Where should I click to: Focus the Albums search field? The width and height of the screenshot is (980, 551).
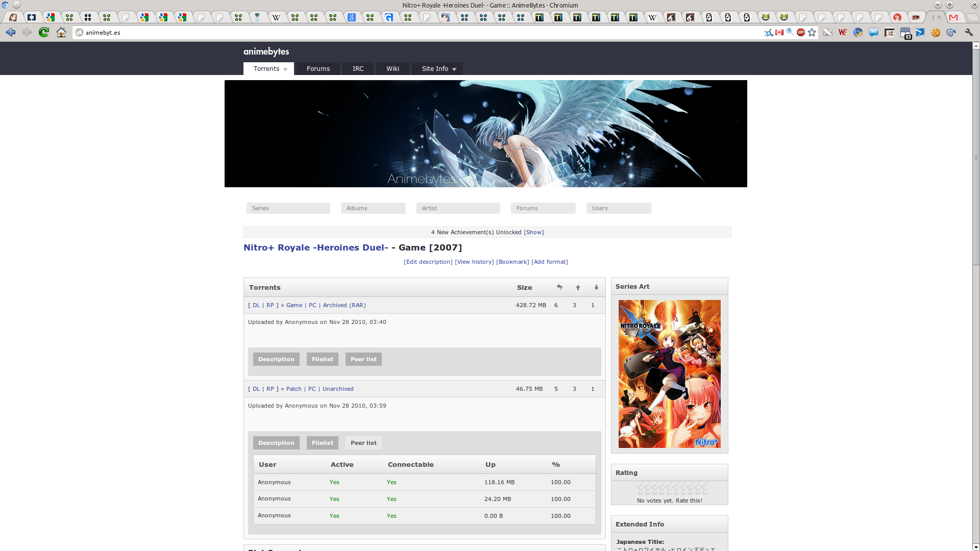tap(373, 208)
